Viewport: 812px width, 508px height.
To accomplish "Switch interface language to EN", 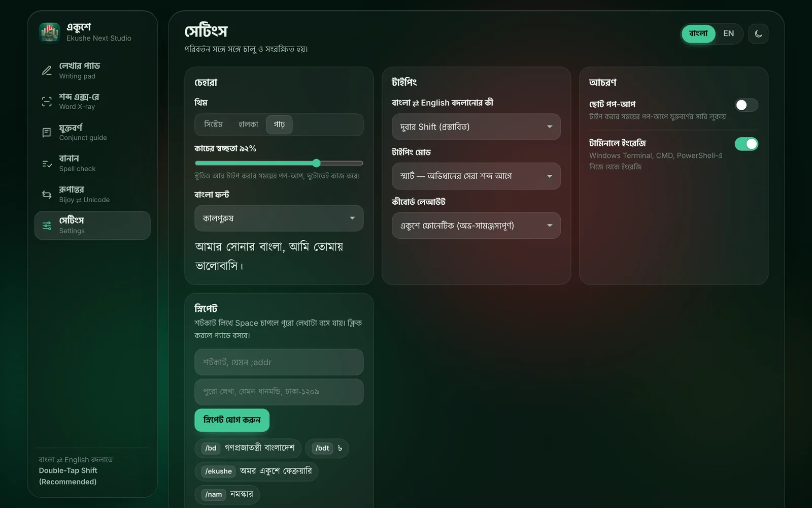I will (728, 34).
